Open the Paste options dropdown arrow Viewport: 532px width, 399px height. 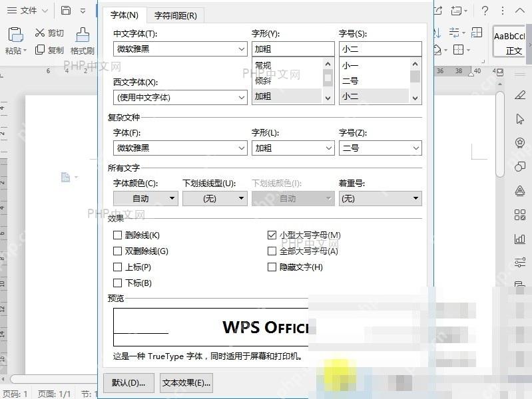(x=25, y=51)
